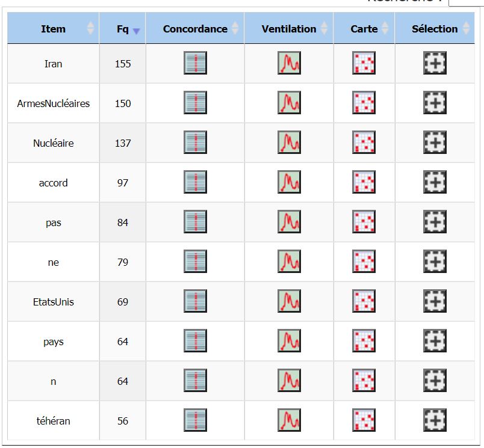Image resolution: width=484 pixels, height=448 pixels.
Task: Sort by the Carte column header
Action: coord(364,28)
